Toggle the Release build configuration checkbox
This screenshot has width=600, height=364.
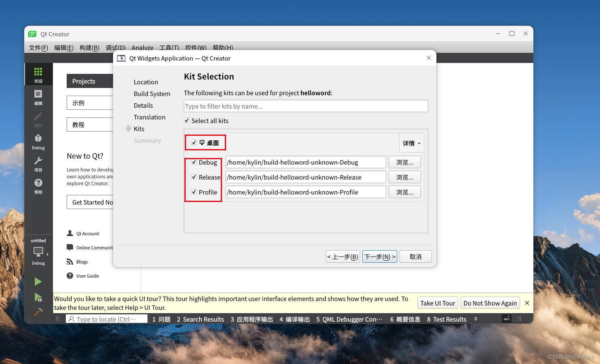[x=194, y=177]
